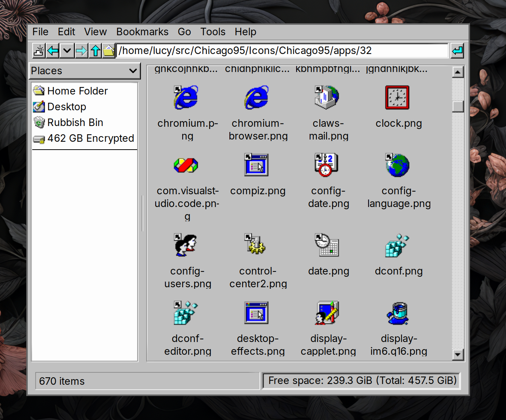Go forward using the right arrow button
Image resolution: width=506 pixels, height=420 pixels.
point(81,51)
